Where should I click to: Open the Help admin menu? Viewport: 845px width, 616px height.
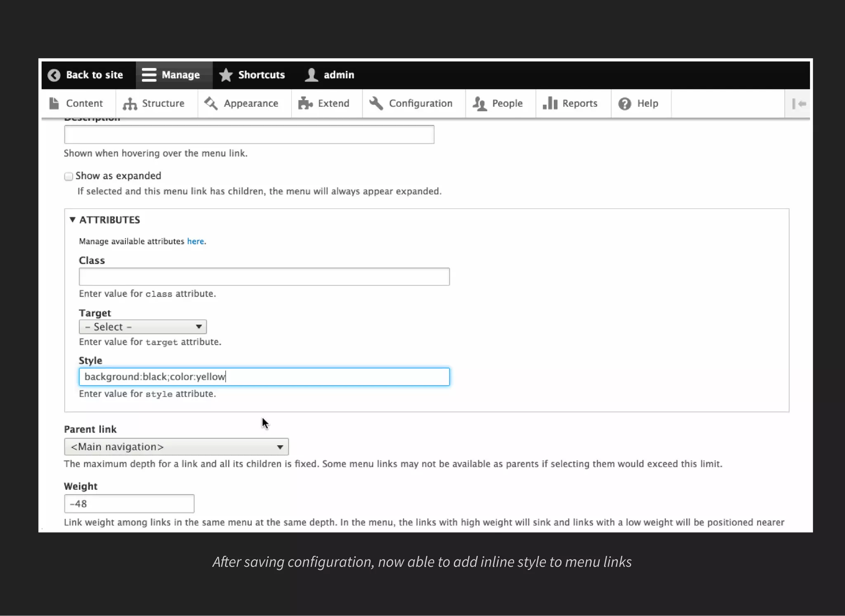(x=641, y=103)
